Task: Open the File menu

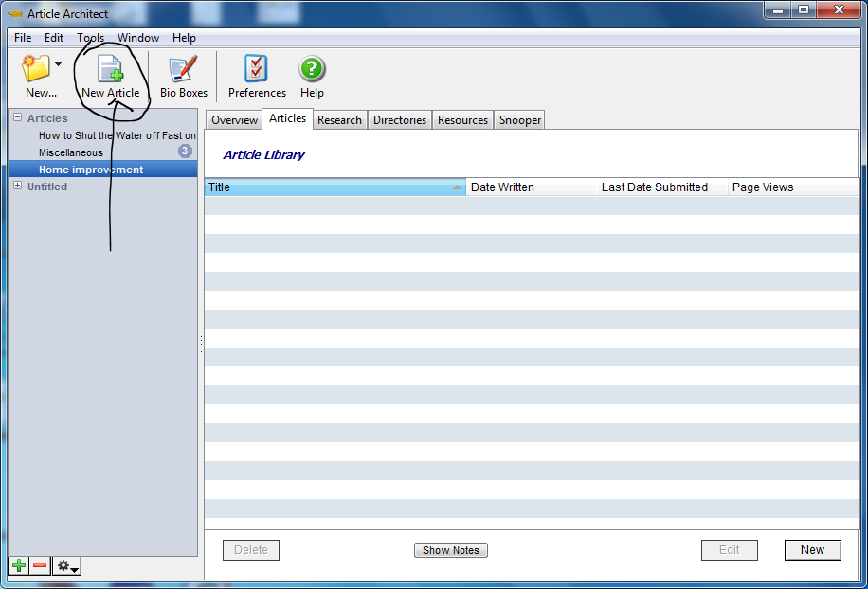Action: (x=23, y=38)
